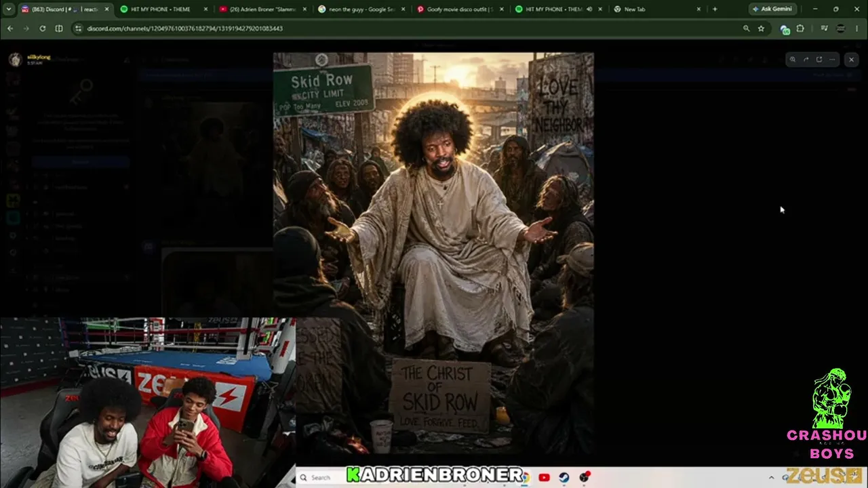Open the zoom magnifier in the address bar
The image size is (868, 488).
click(746, 28)
